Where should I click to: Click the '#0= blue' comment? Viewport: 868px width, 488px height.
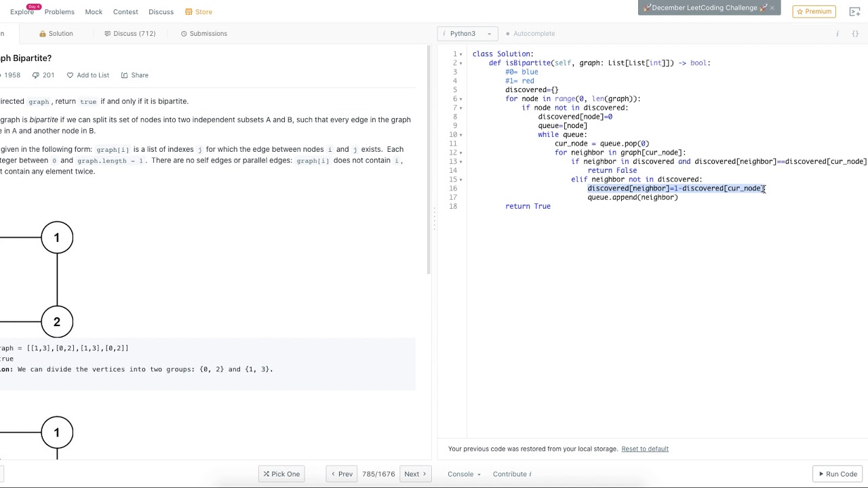(521, 72)
